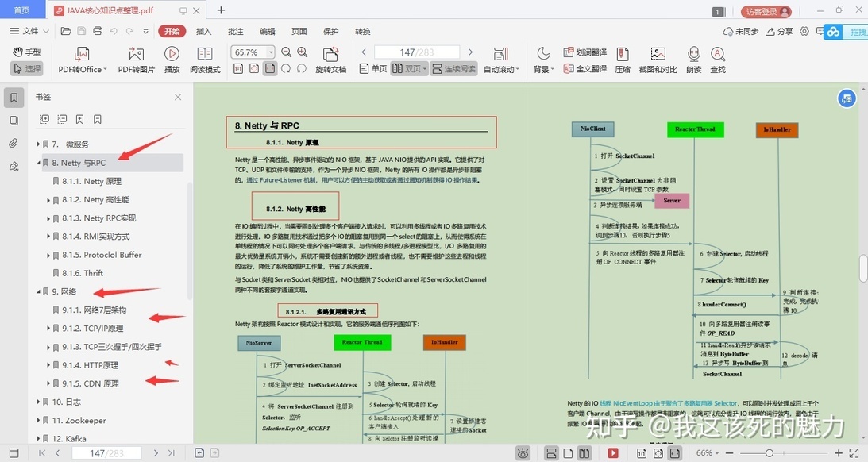Toggle double page layout in status bar
This screenshot has width=868, height=462.
click(x=584, y=453)
